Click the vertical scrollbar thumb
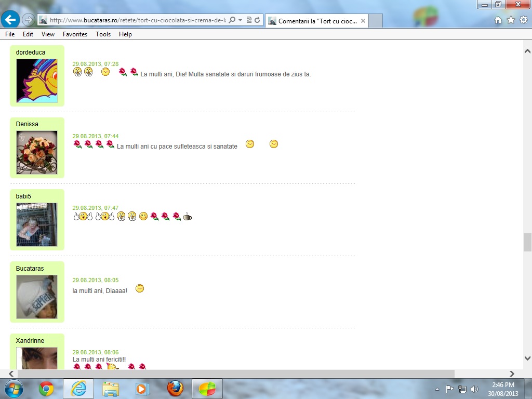The height and width of the screenshot is (399, 532). pos(527,242)
